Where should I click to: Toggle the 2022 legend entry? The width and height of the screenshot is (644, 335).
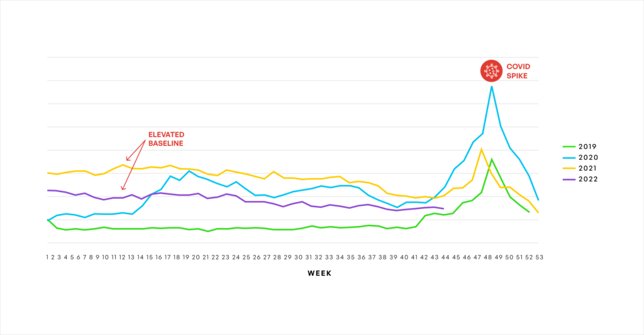point(580,179)
